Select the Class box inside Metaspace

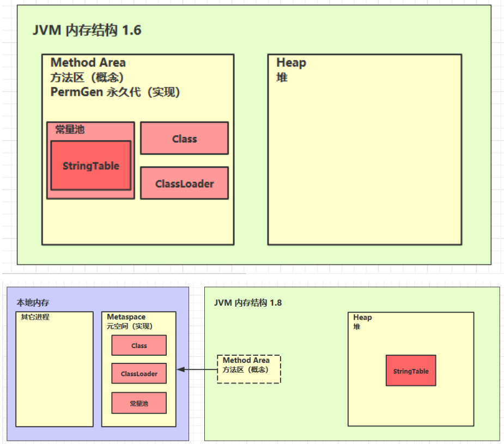click(x=139, y=345)
